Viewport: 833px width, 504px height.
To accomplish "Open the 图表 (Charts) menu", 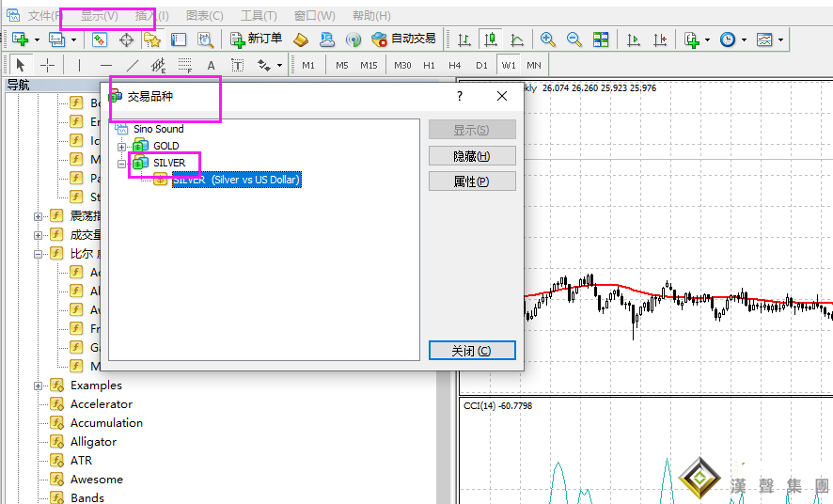I will click(x=205, y=16).
